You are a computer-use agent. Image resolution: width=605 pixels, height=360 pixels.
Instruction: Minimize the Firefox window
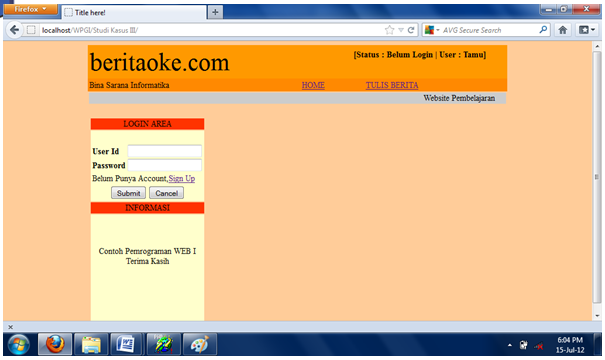(x=548, y=9)
